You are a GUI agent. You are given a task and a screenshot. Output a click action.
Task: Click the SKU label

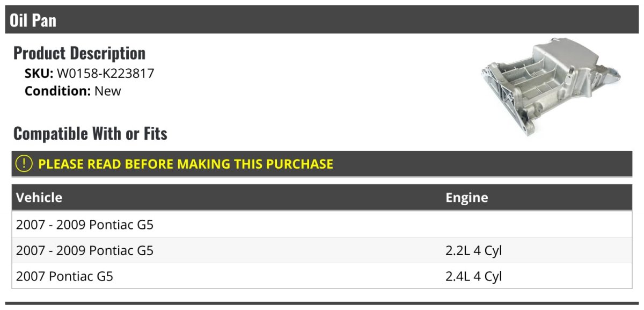[39, 73]
